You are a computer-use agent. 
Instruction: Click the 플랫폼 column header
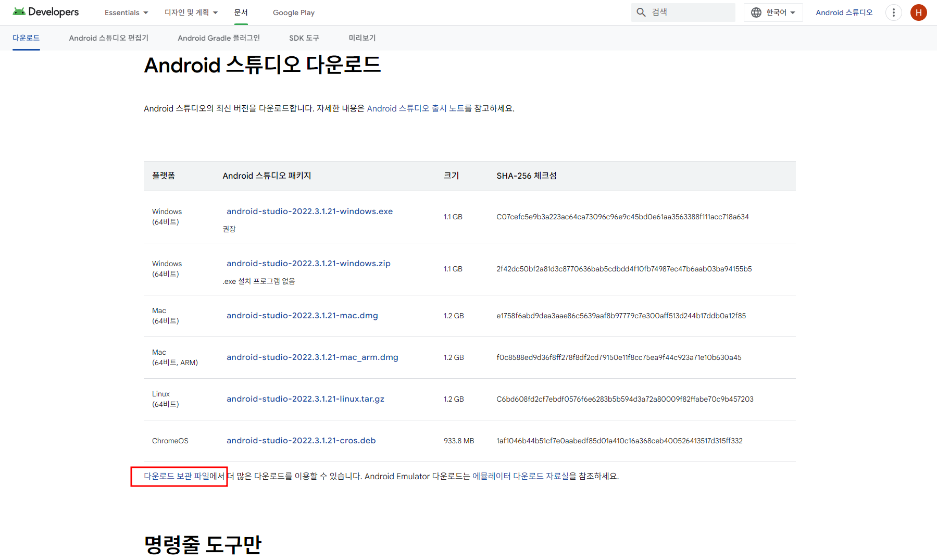point(164,176)
